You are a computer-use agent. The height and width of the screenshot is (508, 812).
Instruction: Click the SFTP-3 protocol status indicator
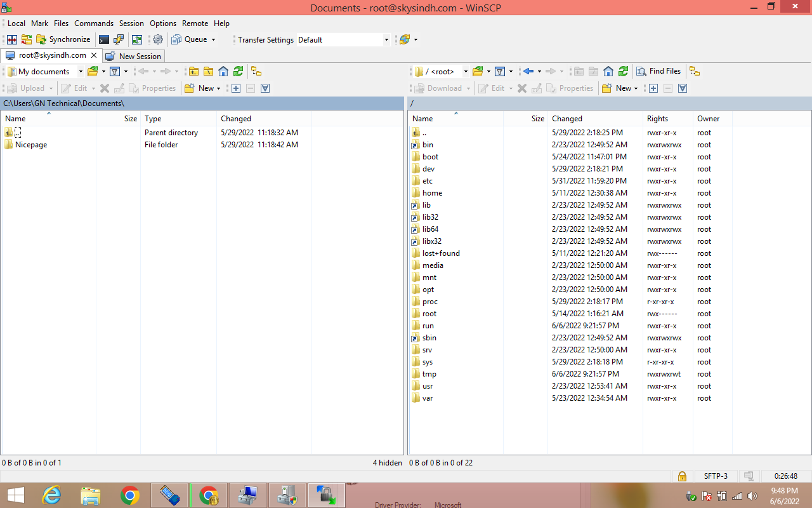click(716, 476)
